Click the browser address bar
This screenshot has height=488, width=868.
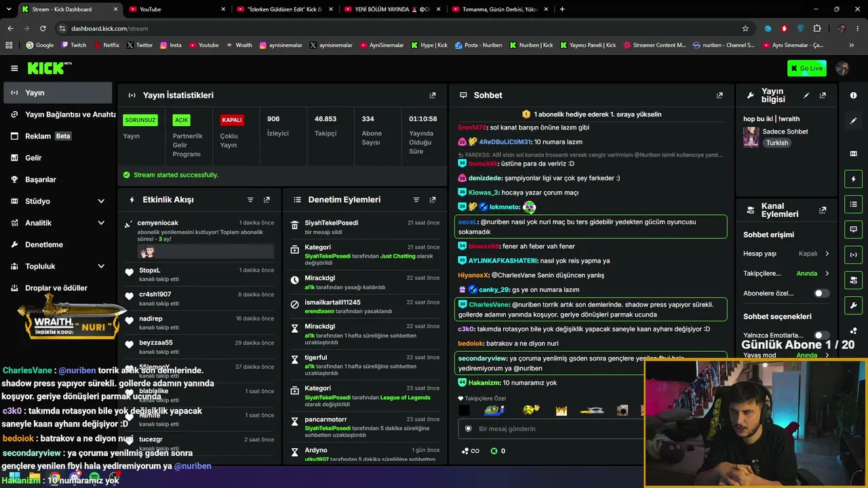(400, 28)
